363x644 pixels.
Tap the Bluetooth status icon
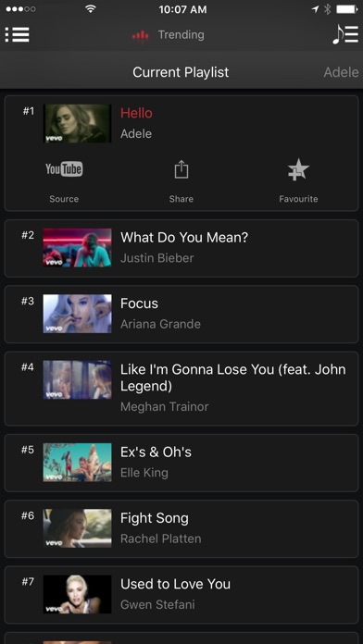coord(327,9)
